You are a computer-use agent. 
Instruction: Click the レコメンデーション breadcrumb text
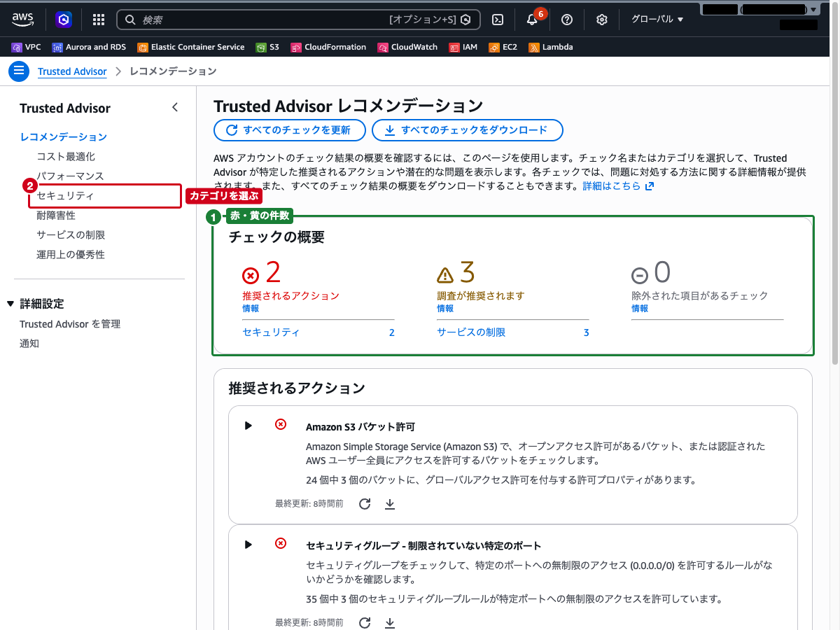(x=173, y=71)
